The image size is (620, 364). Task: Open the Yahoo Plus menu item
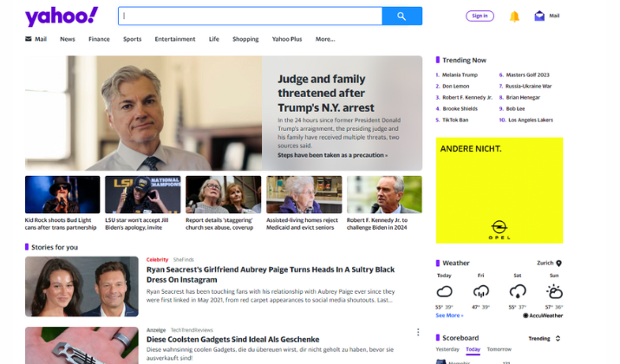[287, 39]
